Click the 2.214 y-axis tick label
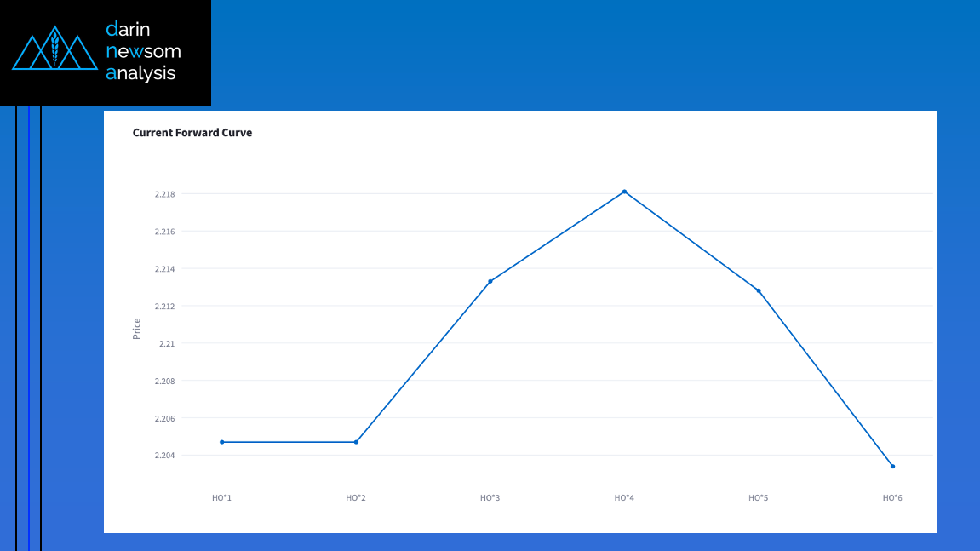Screen dimensions: 980x551 point(164,269)
